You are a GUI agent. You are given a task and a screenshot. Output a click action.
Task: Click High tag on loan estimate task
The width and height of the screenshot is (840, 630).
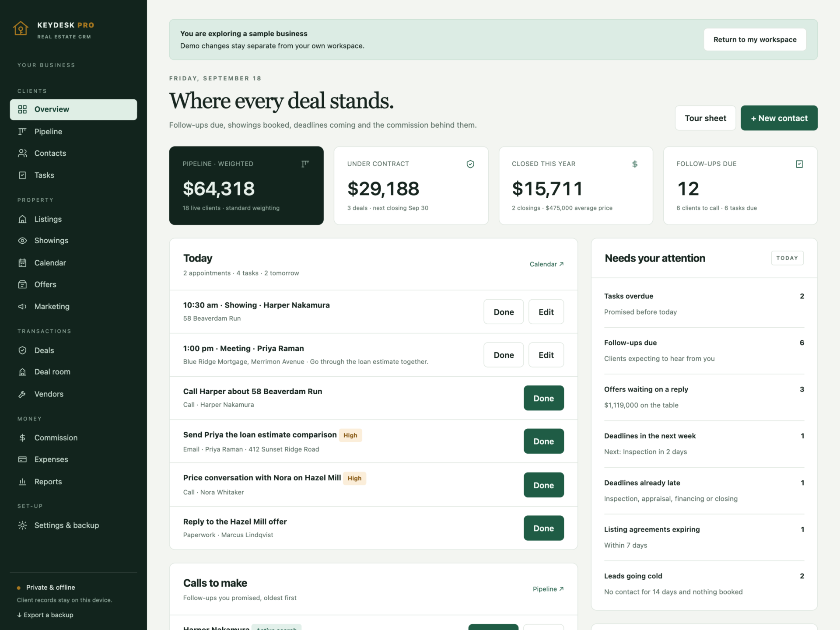350,435
